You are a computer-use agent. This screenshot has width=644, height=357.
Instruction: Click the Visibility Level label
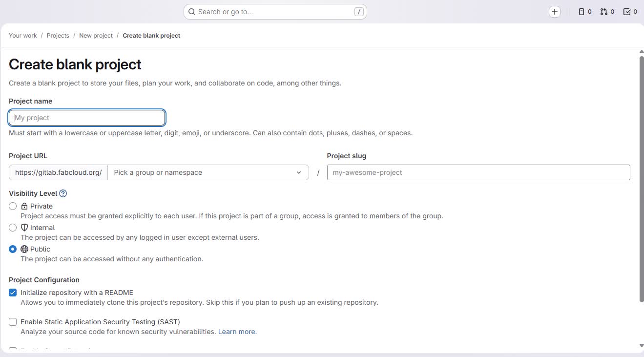click(33, 193)
